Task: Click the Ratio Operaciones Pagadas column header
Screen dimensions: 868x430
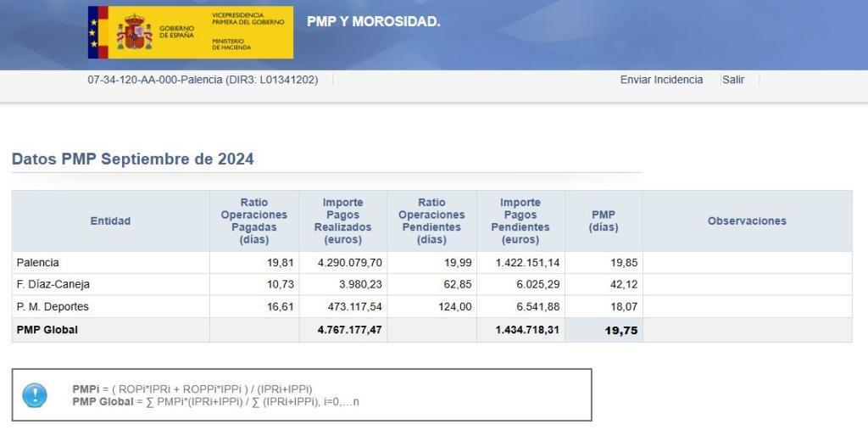Action: 253,221
